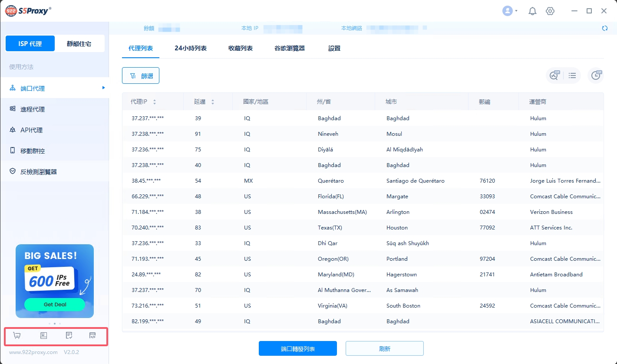This screenshot has width=617, height=364.
Task: Click the blue refresh icon beside local network
Action: 604,28
